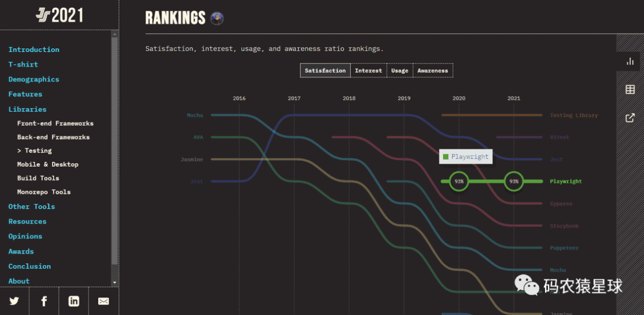644x315 pixels.
Task: Go to Resources section
Action: (27, 222)
